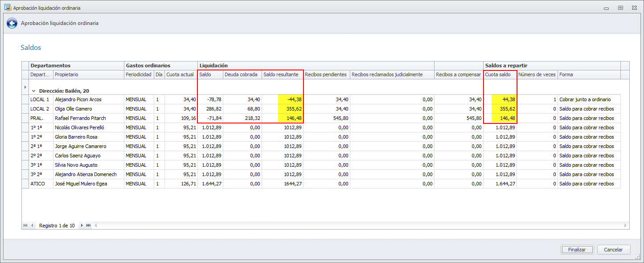644x263 pixels.
Task: Click the blue back arrow icon
Action: point(12,23)
